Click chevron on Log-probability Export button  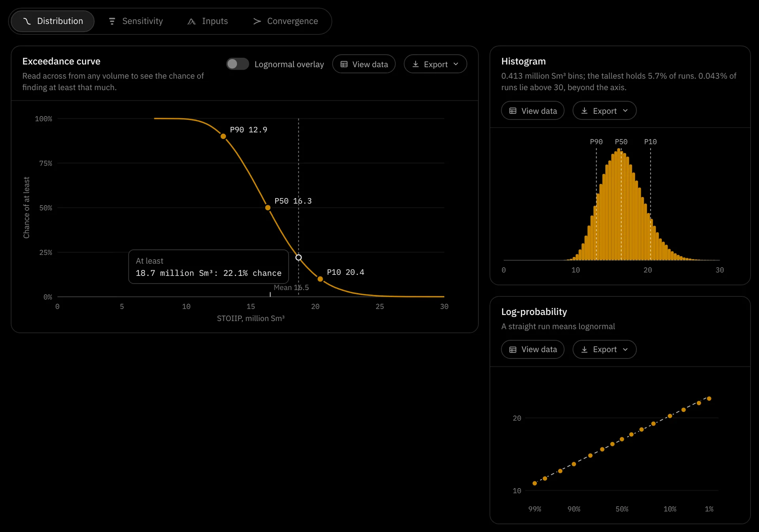coord(625,349)
